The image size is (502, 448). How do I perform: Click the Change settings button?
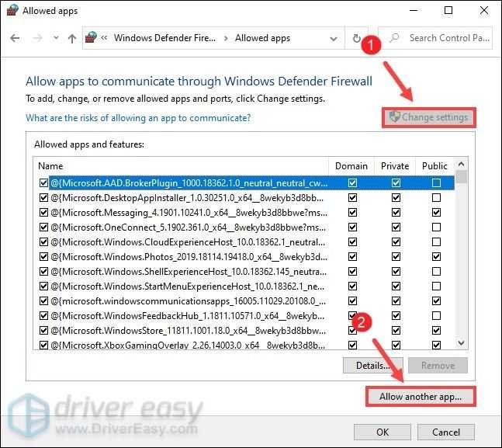(x=429, y=117)
